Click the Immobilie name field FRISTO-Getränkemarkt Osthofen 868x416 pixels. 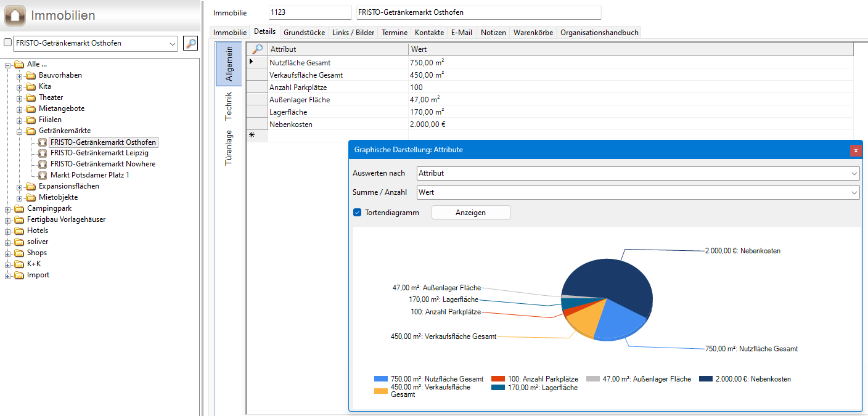coord(478,12)
